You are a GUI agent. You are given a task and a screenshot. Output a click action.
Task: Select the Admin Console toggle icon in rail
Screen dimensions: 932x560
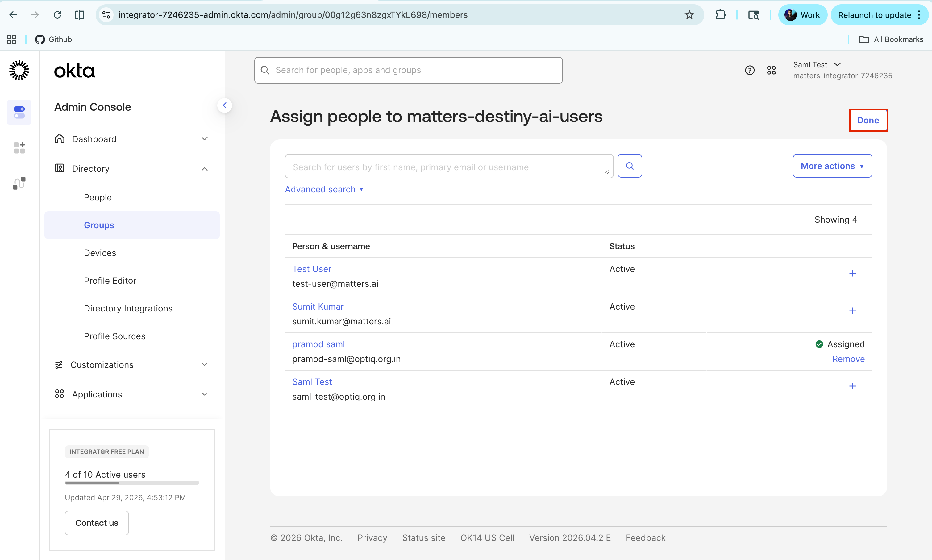(19, 112)
